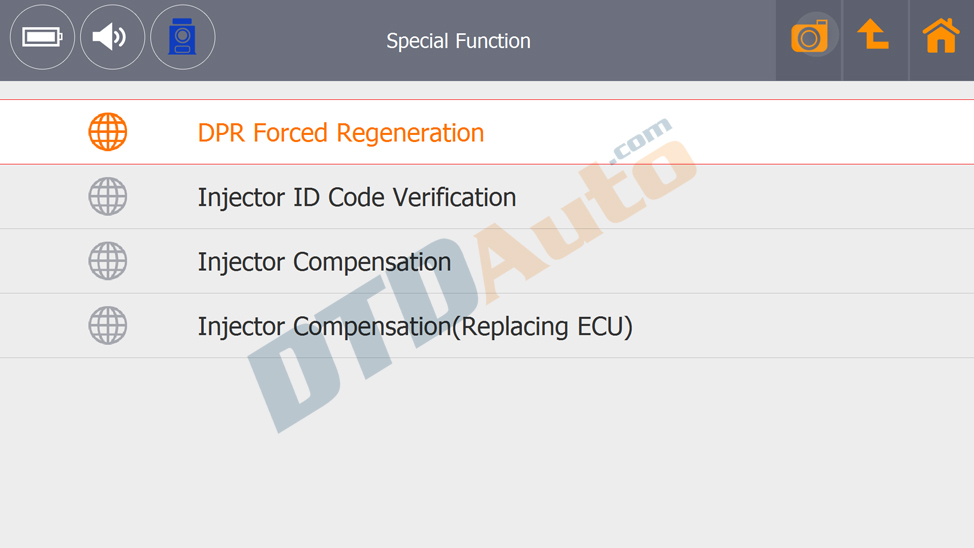Click the Special Function title text
This screenshot has height=548, width=974.
[458, 41]
